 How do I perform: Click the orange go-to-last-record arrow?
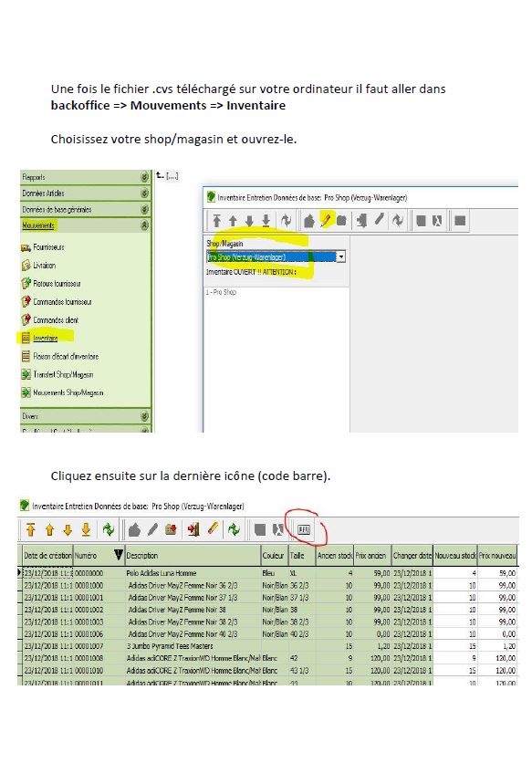click(x=86, y=529)
